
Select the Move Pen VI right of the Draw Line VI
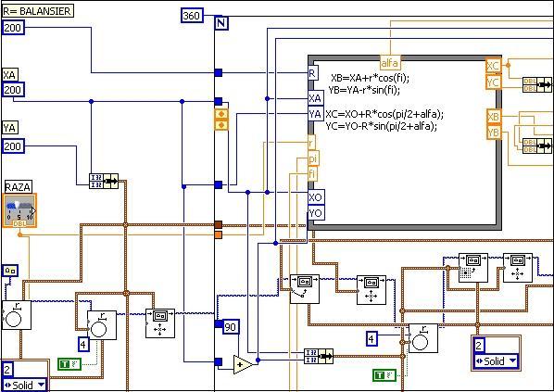tap(371, 290)
